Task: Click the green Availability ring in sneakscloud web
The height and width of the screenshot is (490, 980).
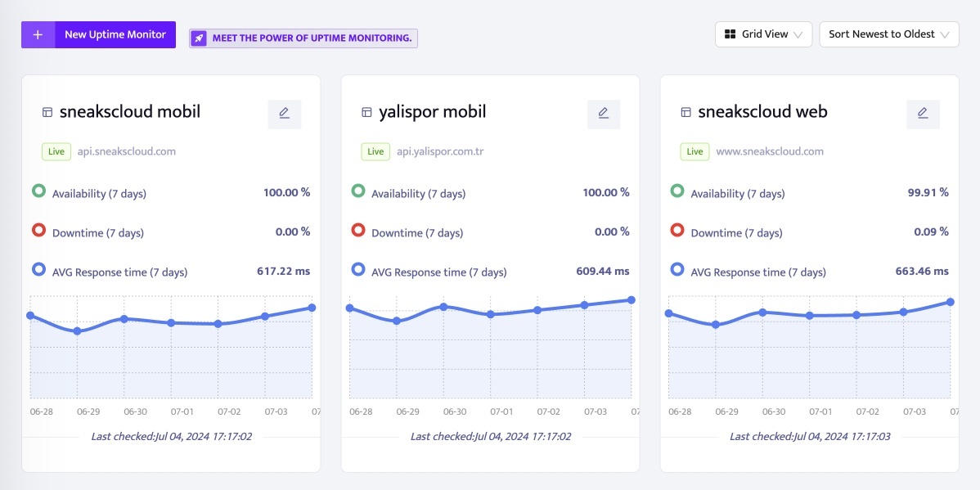Action: (677, 191)
